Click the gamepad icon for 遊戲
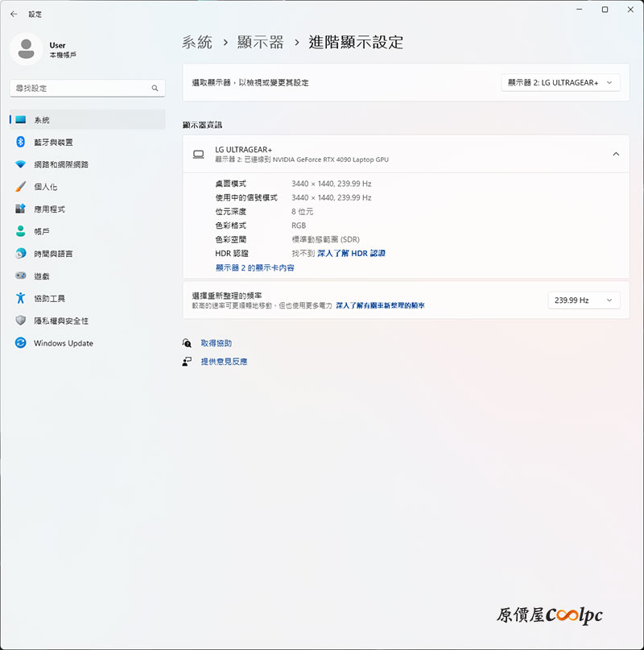The width and height of the screenshot is (644, 650). pos(21,275)
